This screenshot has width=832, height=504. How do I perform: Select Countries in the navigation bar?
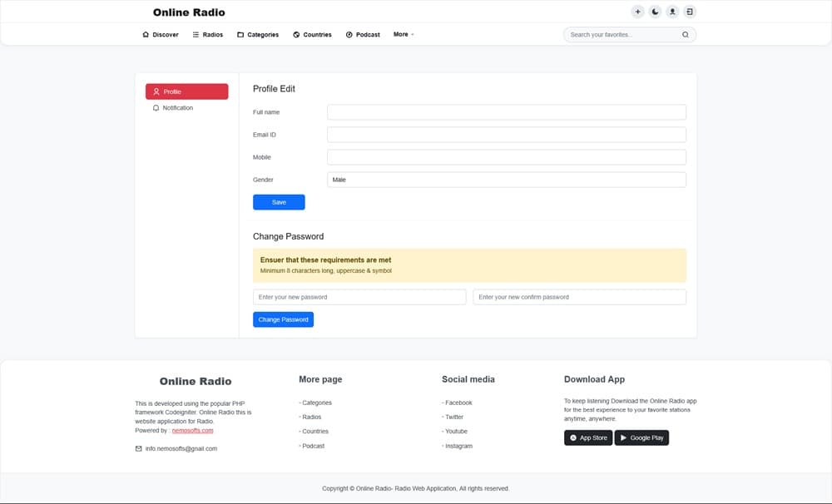(x=313, y=35)
